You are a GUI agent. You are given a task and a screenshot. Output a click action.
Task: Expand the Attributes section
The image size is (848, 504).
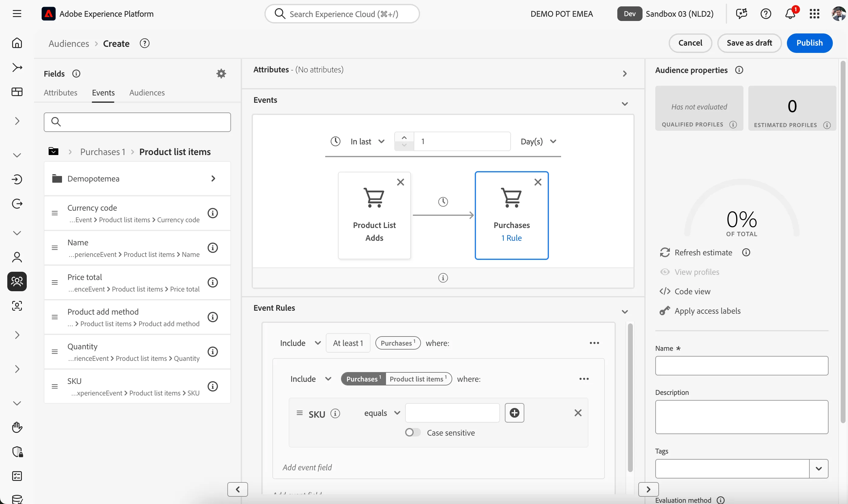[x=625, y=73]
